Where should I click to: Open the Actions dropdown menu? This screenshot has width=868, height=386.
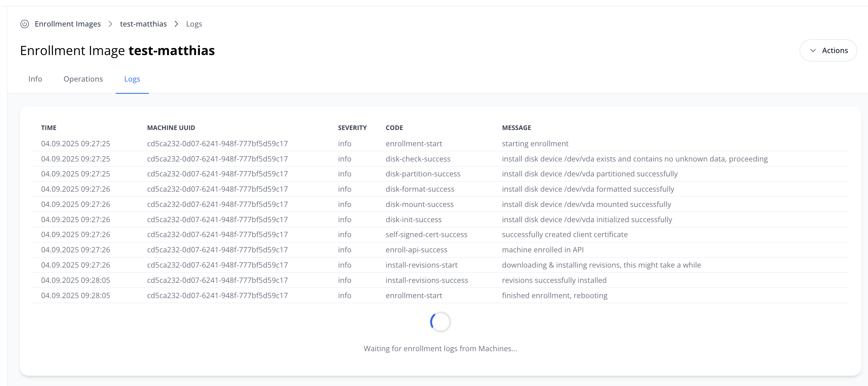click(828, 50)
